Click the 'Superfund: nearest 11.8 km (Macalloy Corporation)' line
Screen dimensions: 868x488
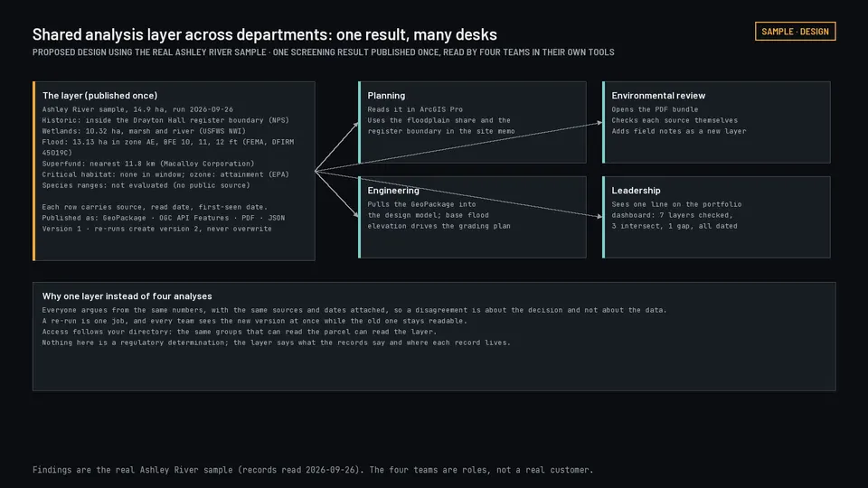[x=148, y=164]
